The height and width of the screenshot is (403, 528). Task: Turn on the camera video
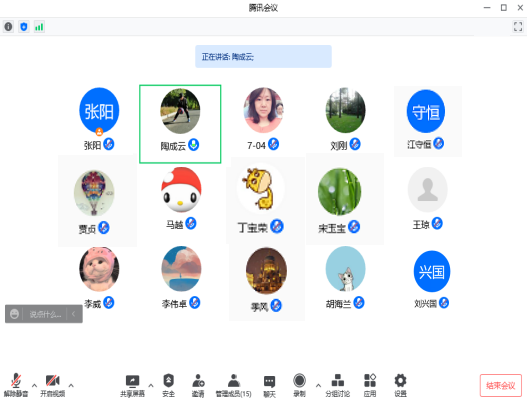tap(53, 385)
